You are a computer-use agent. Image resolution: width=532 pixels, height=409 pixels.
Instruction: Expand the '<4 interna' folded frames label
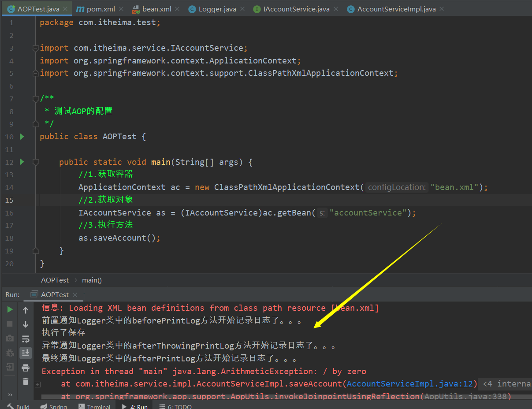pos(506,384)
